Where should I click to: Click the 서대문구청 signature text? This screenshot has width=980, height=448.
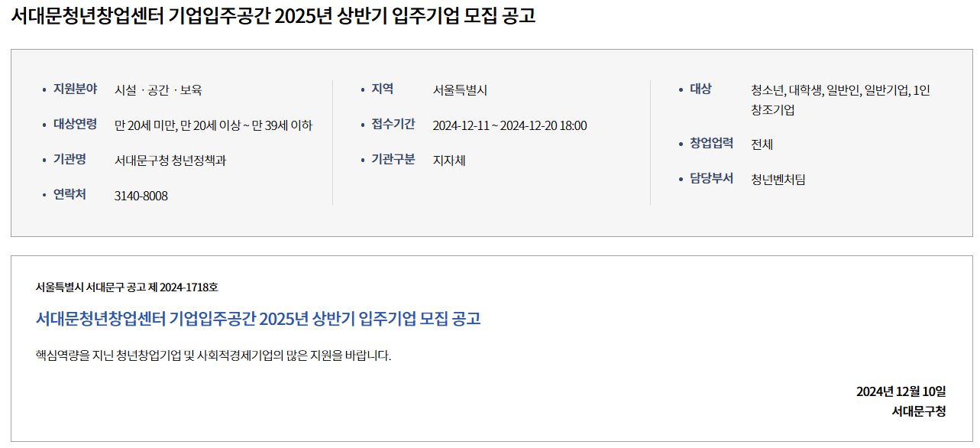tap(919, 411)
